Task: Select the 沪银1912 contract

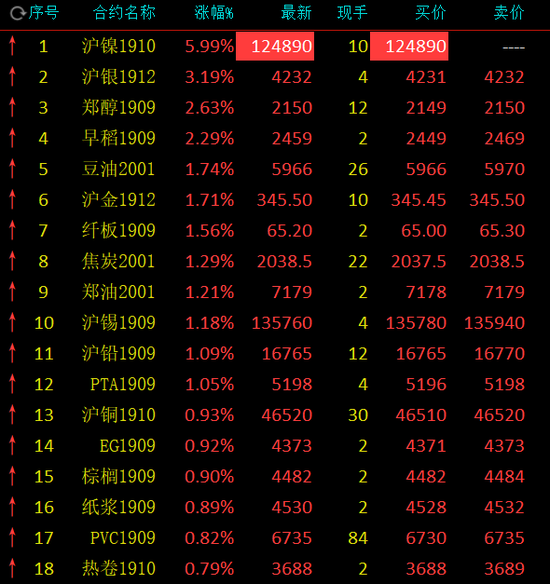Action: (x=118, y=77)
